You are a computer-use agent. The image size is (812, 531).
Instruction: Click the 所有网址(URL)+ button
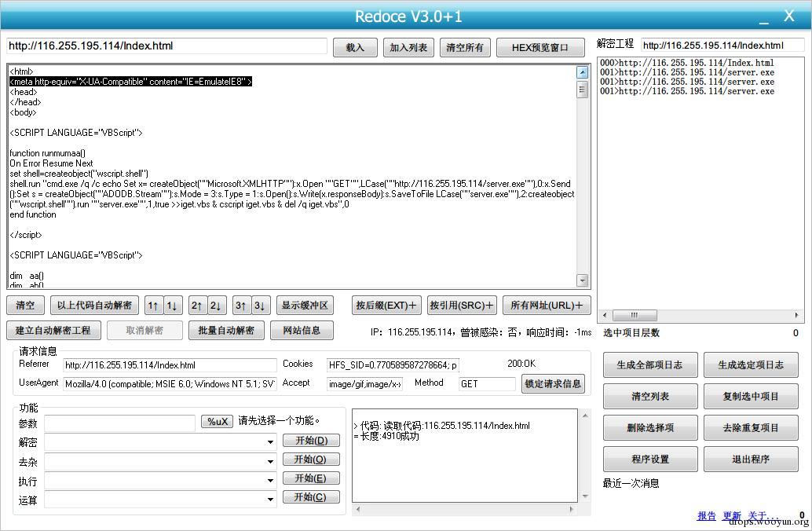[547, 305]
